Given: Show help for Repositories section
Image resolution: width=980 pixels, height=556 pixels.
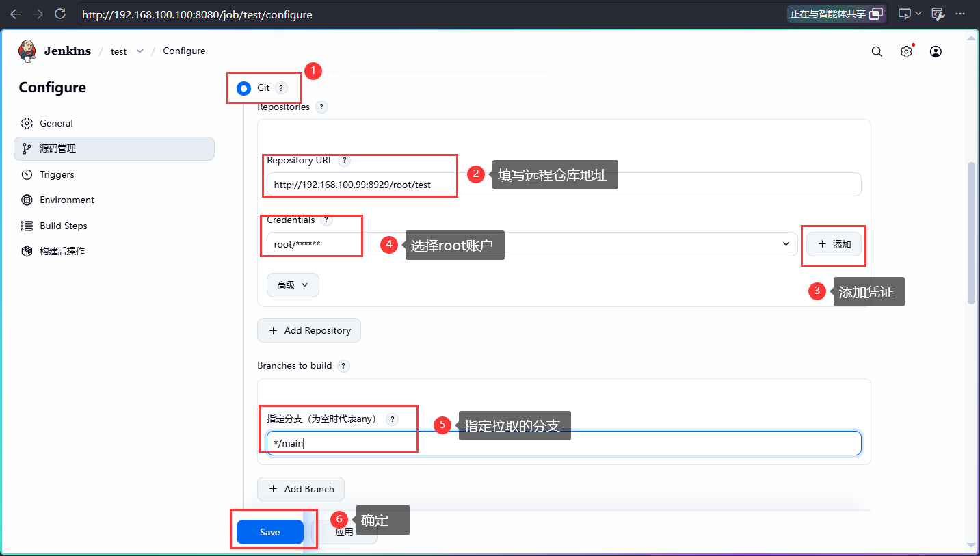Looking at the screenshot, I should coord(321,107).
